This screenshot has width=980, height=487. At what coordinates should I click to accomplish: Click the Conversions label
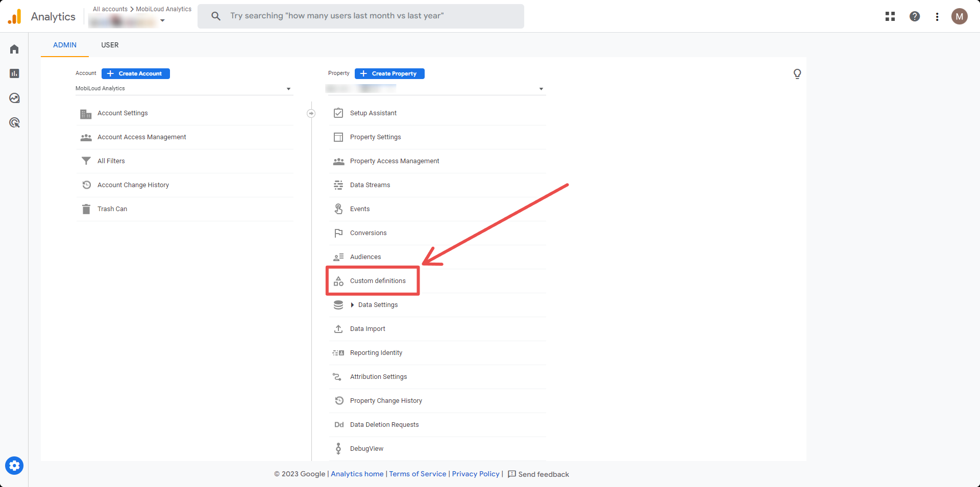(369, 233)
